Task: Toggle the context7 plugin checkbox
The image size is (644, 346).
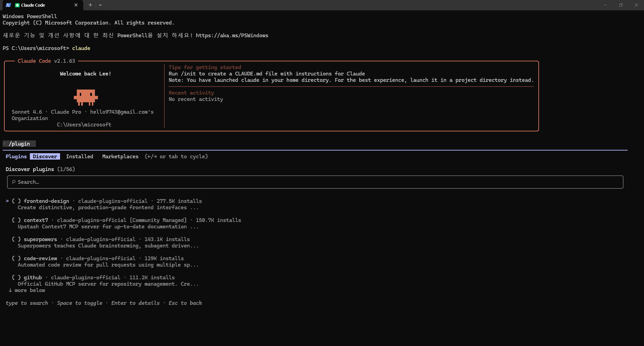Action: 16,220
